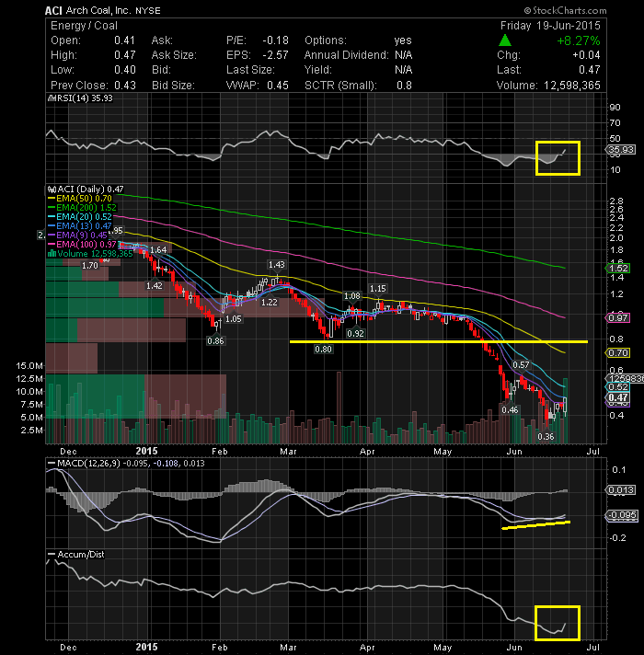Select the ACI ticker symbol in the title
644x655 pixels.
(53, 10)
